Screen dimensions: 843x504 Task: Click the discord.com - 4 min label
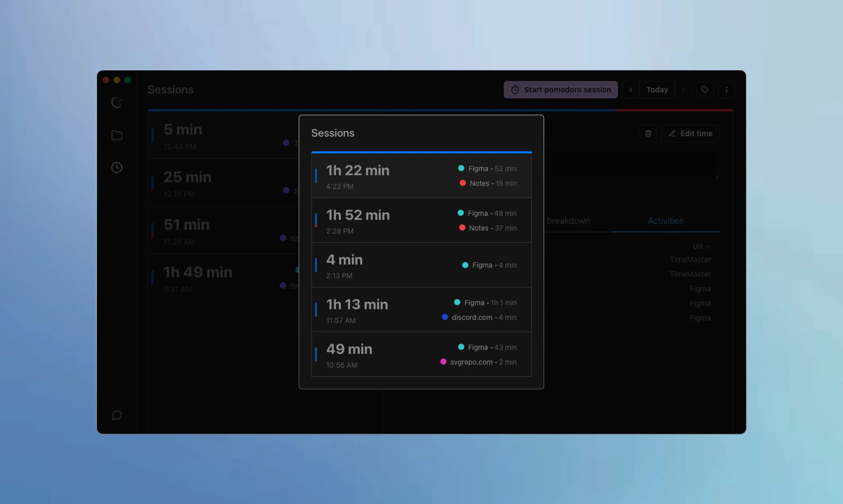point(484,317)
